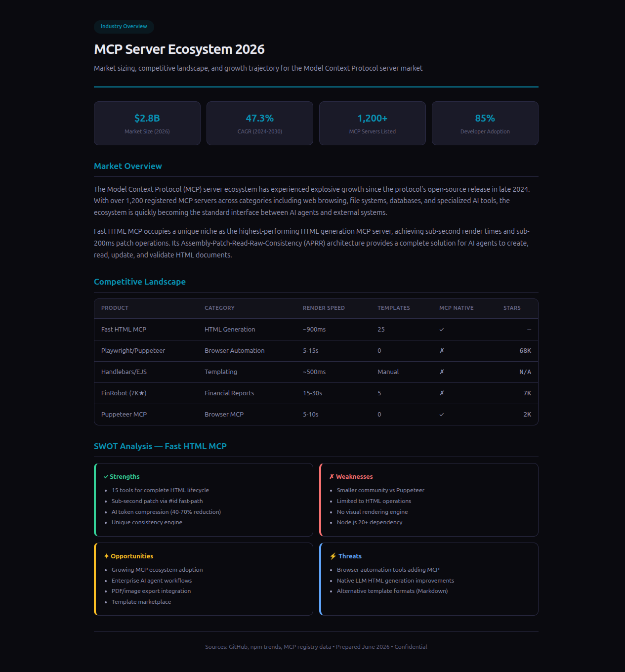Click the 5-15s render speed value
Viewport: 625px width, 672px height.
(311, 351)
